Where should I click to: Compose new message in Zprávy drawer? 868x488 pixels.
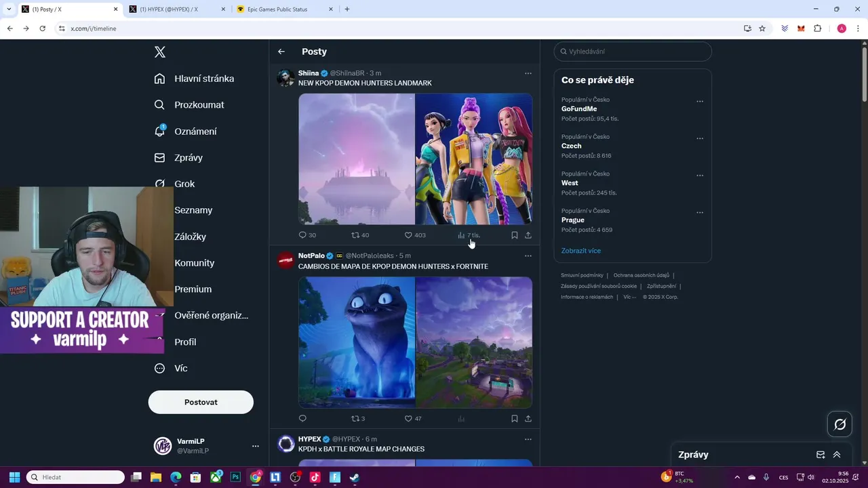(821, 455)
